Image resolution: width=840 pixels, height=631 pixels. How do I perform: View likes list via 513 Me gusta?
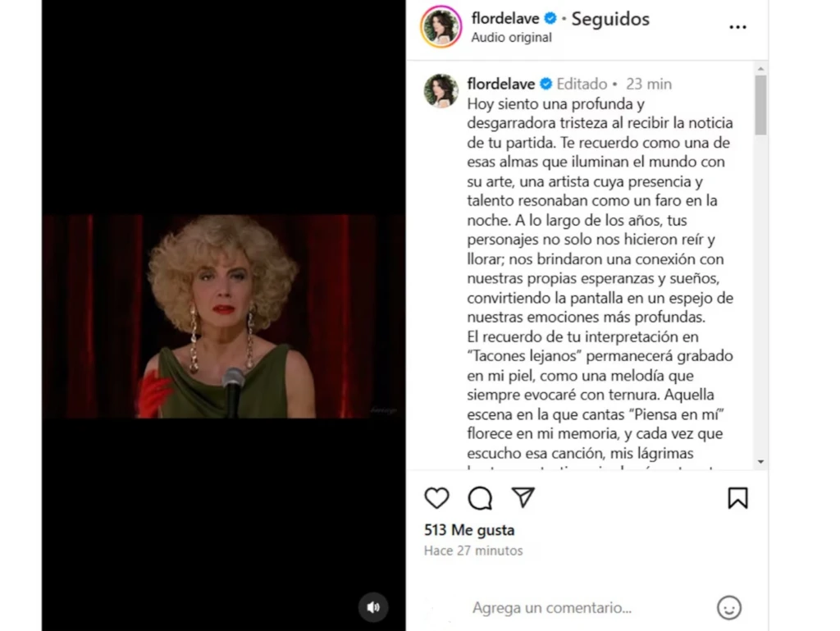click(x=469, y=530)
